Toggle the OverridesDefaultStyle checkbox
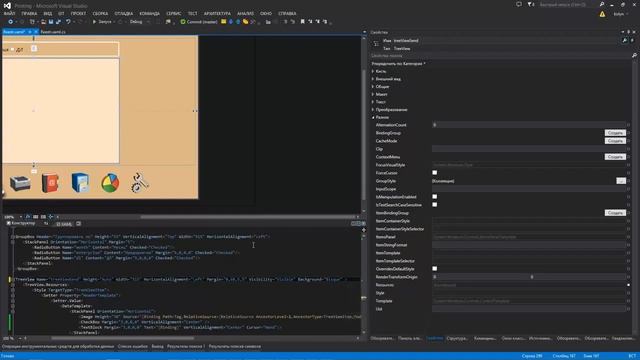Image resolution: width=640 pixels, height=360 pixels. [435, 269]
